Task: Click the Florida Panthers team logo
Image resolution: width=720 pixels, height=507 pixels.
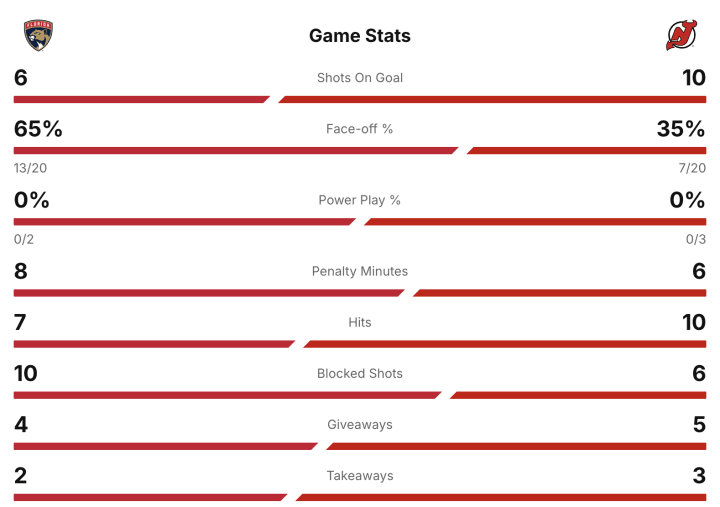Action: click(x=38, y=35)
